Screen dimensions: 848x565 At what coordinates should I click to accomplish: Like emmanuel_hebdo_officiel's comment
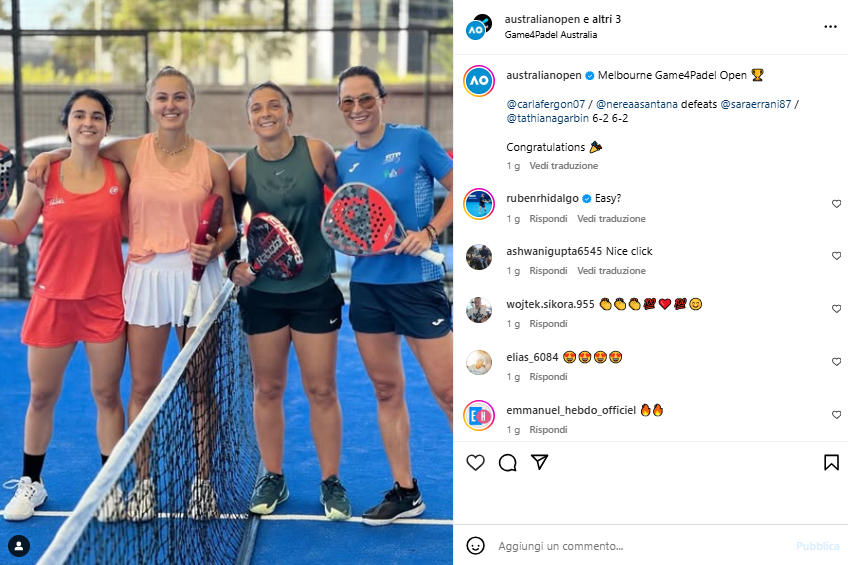point(836,415)
